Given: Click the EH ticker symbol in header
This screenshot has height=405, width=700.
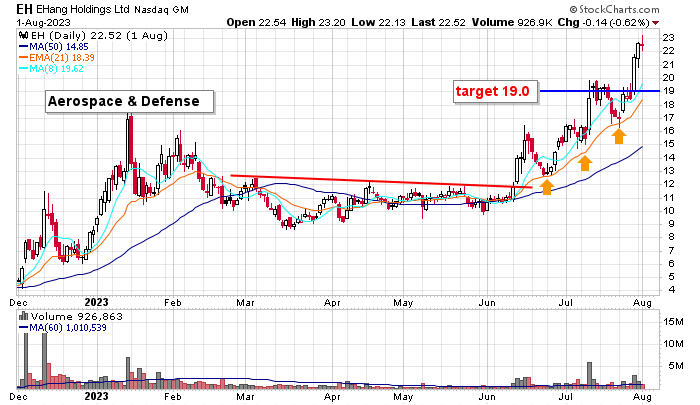Looking at the screenshot, I should pyautogui.click(x=24, y=9).
